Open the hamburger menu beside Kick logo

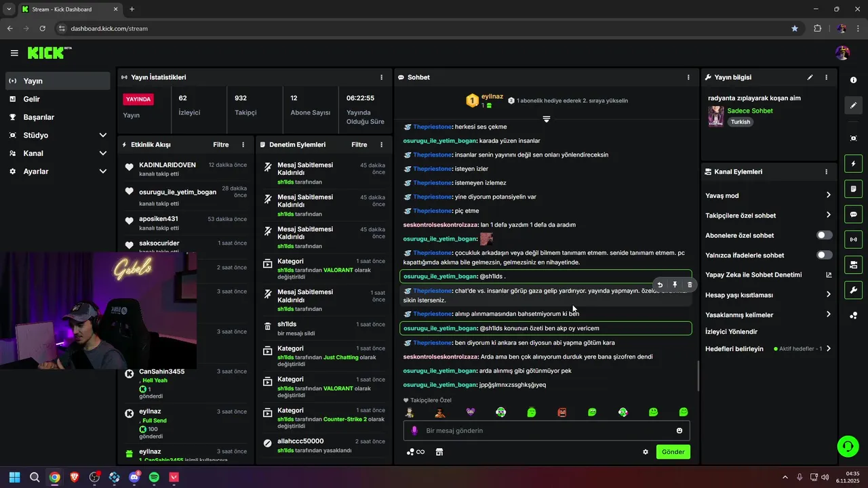coord(14,53)
